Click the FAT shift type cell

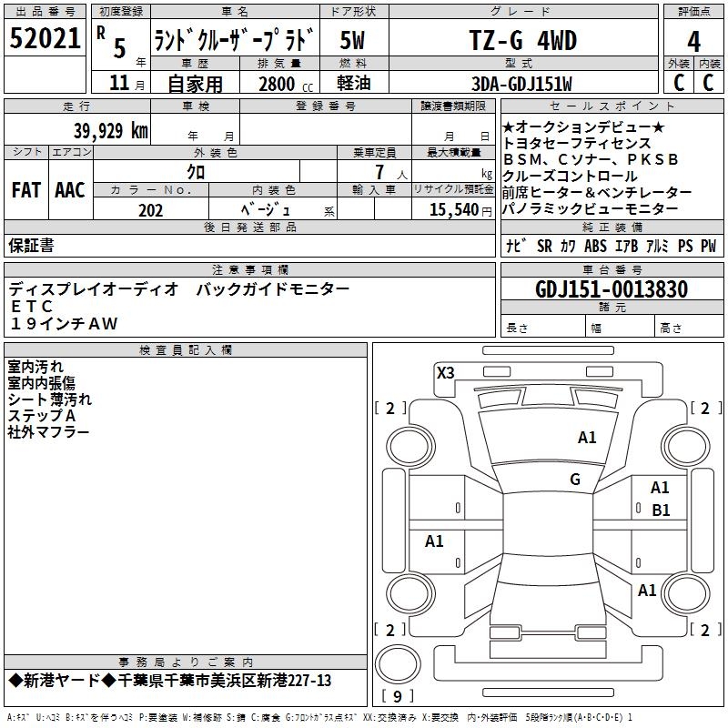tap(25, 189)
